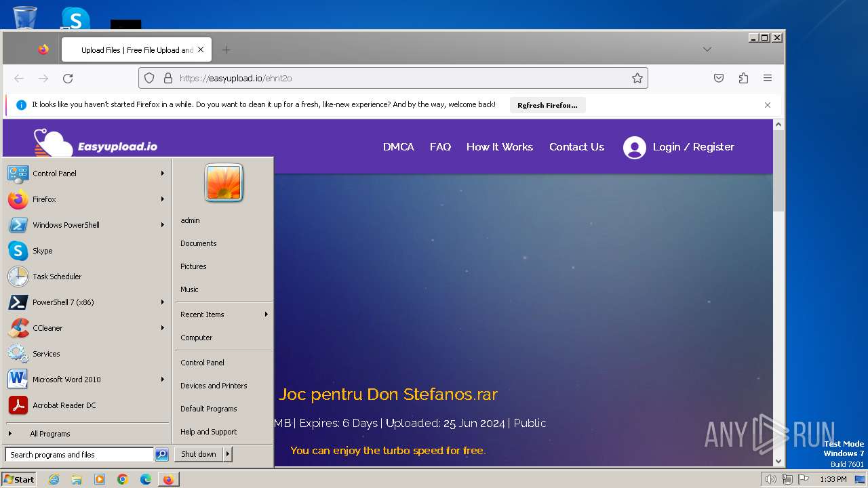Screen dimensions: 868x488
Task: Open admin user folder
Action: [190, 220]
